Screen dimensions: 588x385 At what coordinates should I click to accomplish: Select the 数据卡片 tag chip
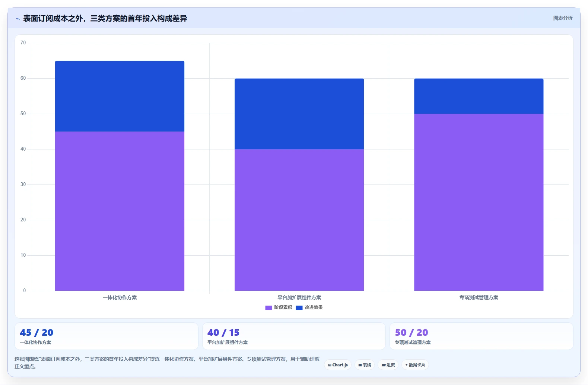pos(415,365)
